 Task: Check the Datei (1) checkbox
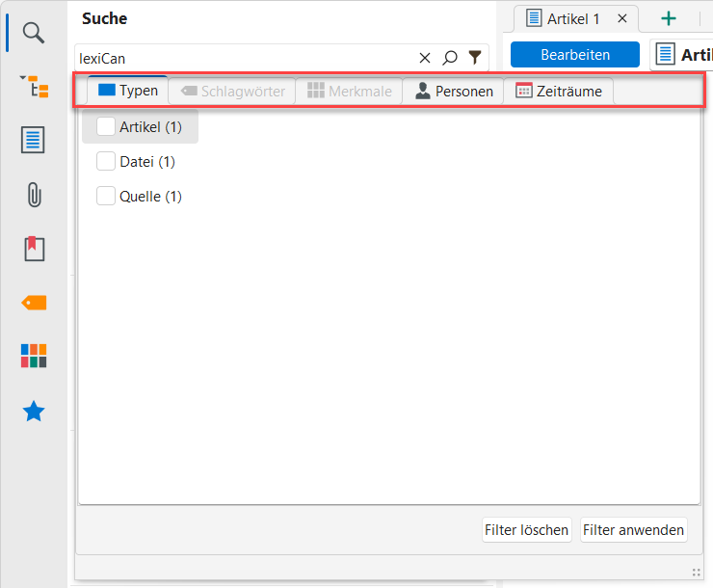(106, 162)
